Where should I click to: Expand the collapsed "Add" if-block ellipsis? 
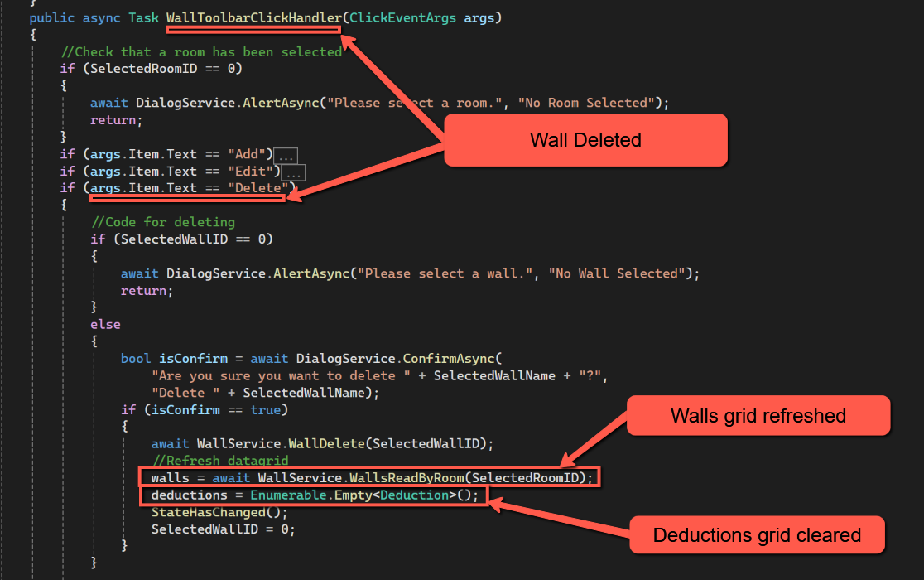286,155
